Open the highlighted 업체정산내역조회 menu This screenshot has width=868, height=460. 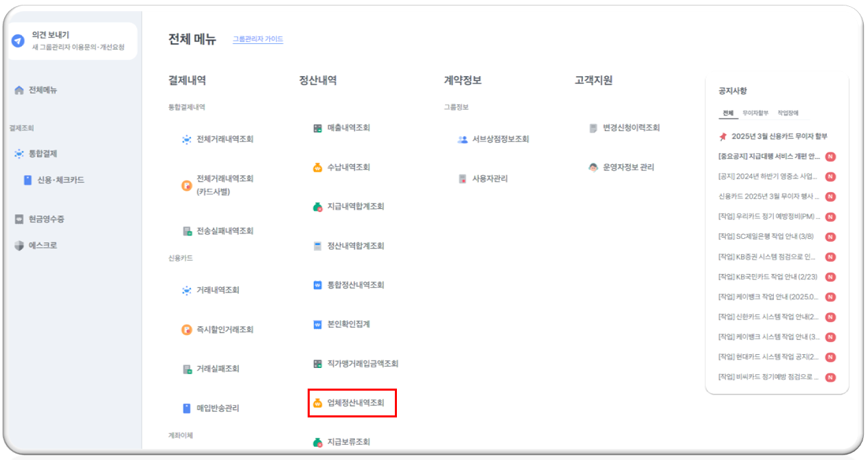point(352,403)
